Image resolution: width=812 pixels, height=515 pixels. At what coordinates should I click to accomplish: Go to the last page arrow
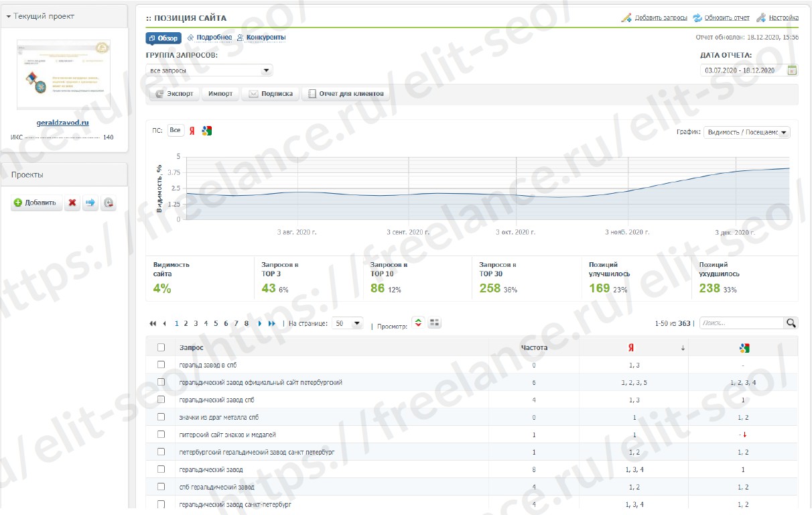tap(272, 323)
